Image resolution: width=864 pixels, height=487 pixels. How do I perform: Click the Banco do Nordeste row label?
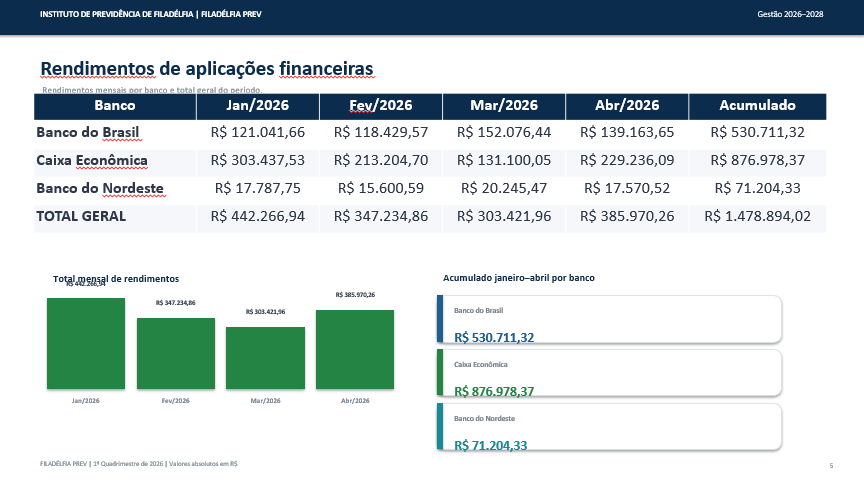coord(100,188)
